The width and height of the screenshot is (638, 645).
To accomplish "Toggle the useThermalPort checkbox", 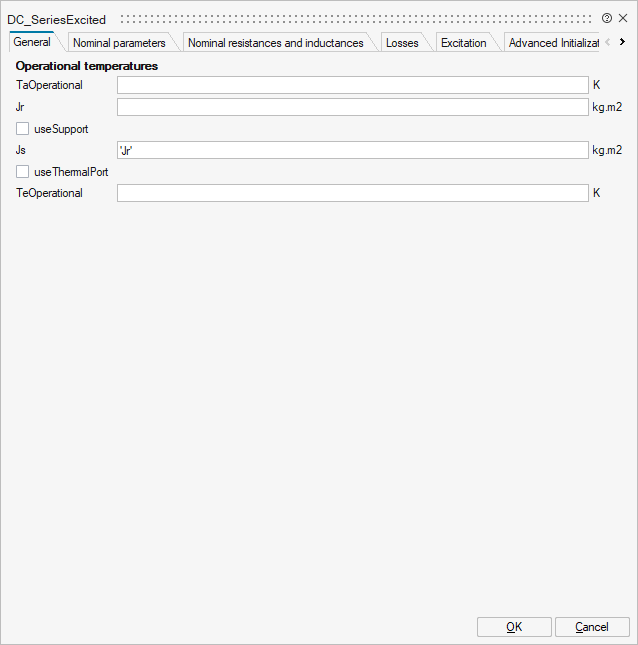I will coord(23,172).
